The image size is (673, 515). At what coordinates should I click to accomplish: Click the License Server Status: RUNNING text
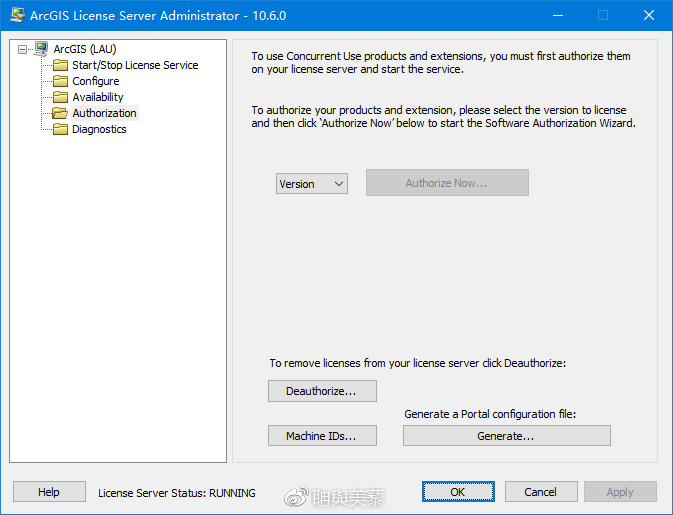click(x=177, y=493)
